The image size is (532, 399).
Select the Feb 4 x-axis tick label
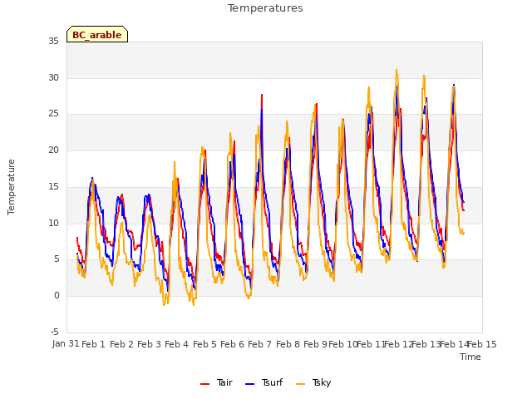[x=176, y=344]
